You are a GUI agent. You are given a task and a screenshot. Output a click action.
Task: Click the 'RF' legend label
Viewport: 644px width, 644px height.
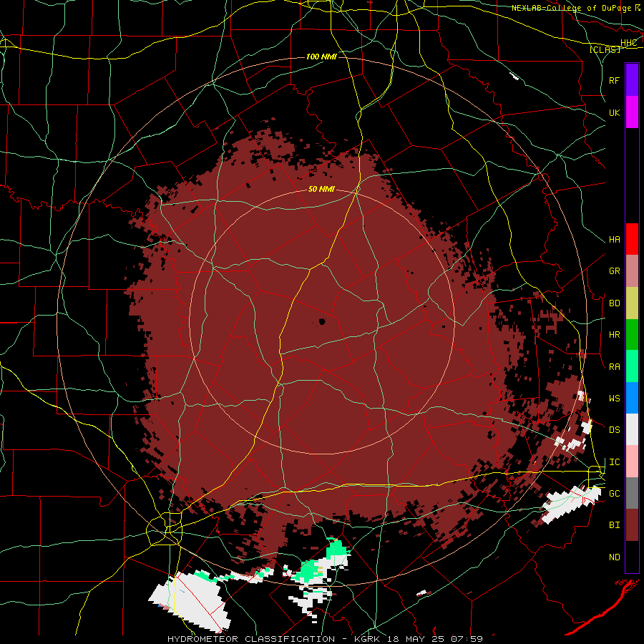614,80
